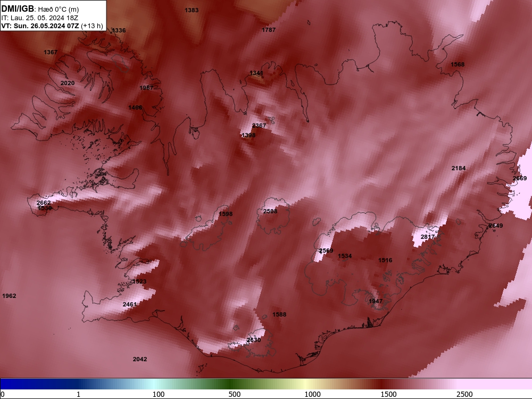Click the map value 2817

point(428,237)
